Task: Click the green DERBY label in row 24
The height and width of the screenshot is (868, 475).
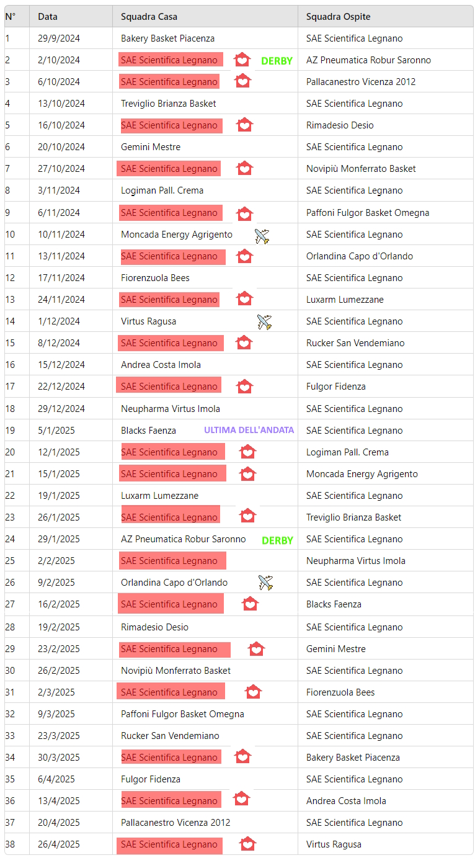Action: click(277, 540)
